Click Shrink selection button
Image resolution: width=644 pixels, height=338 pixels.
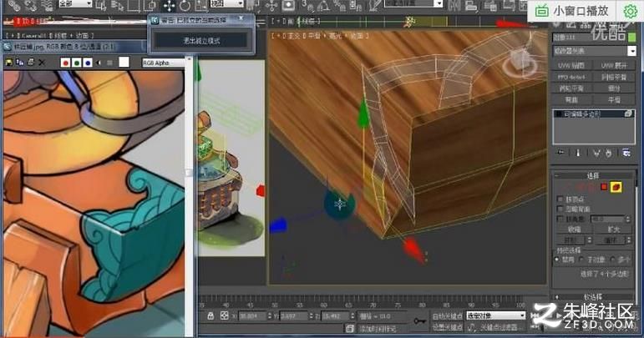(x=574, y=230)
